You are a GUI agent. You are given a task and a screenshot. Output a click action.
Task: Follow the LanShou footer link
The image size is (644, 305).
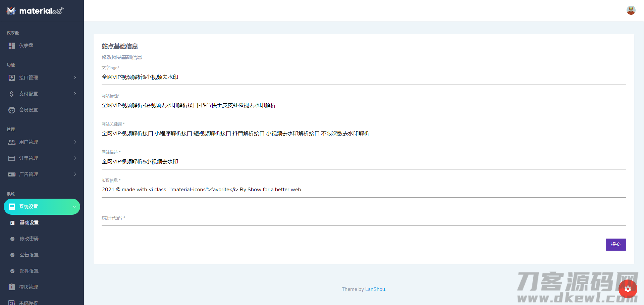pos(375,289)
